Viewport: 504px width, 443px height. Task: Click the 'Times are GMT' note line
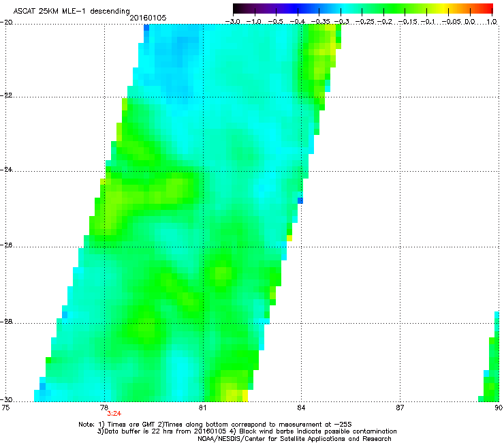(x=215, y=425)
